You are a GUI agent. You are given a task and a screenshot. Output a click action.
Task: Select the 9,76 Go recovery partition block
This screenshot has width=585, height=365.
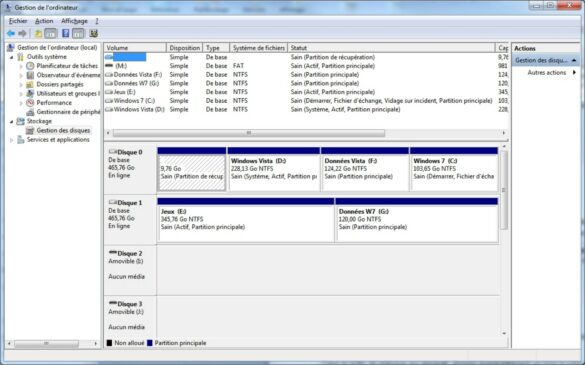coord(191,169)
